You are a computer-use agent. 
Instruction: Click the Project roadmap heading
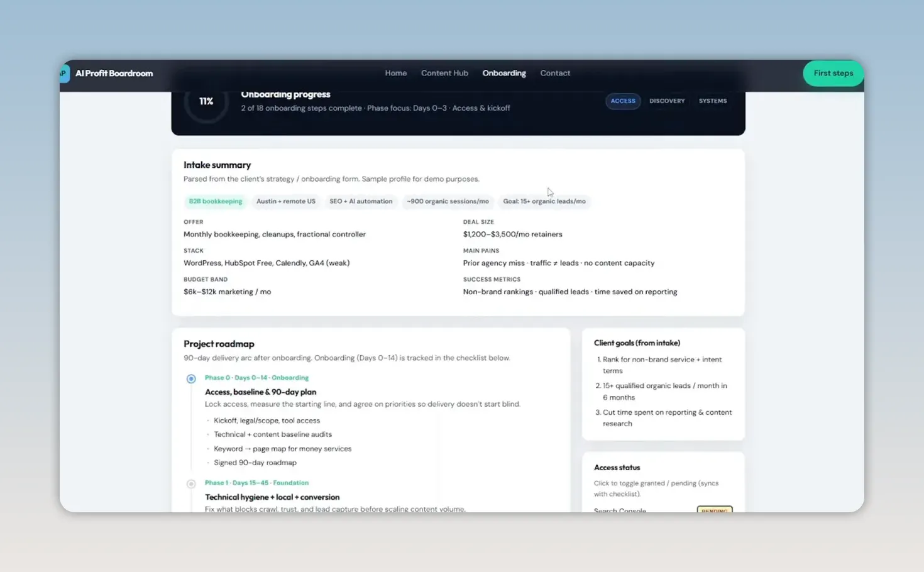(219, 344)
